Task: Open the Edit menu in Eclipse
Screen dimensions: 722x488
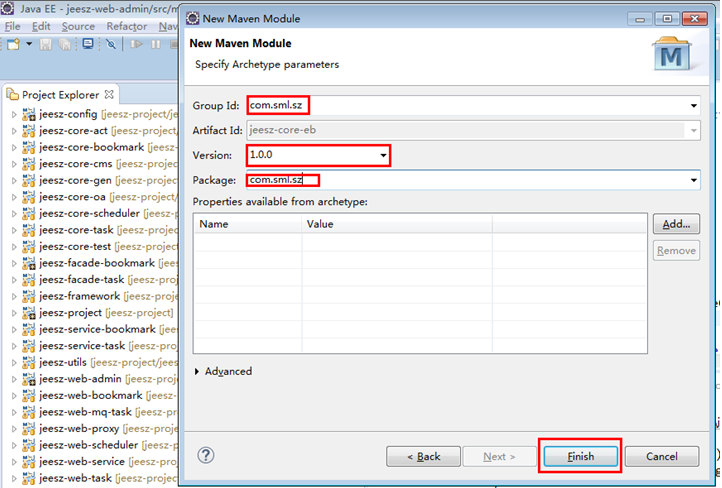Action: pyautogui.click(x=41, y=27)
